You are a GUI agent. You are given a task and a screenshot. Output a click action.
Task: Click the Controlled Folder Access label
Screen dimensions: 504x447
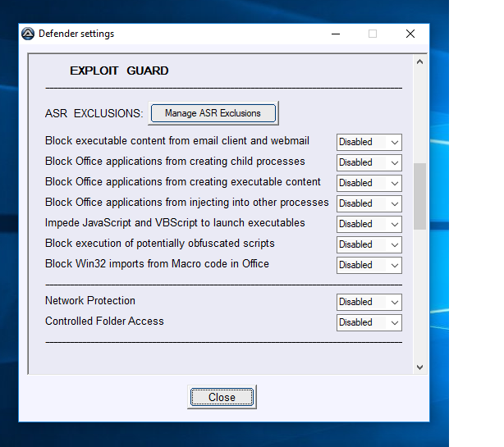[x=104, y=322]
